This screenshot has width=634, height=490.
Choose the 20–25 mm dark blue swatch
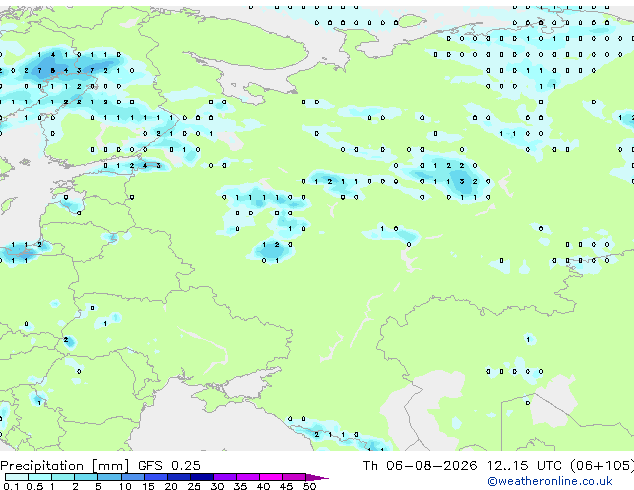[178, 477]
